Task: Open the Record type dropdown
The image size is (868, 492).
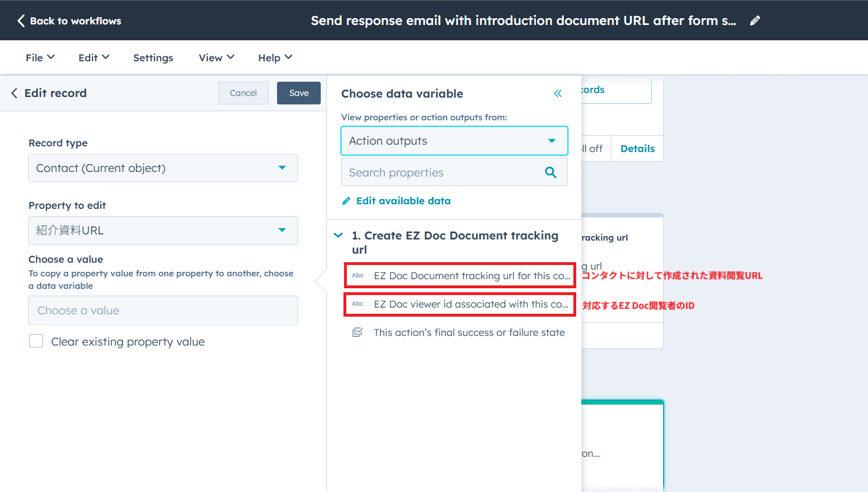Action: click(x=163, y=168)
